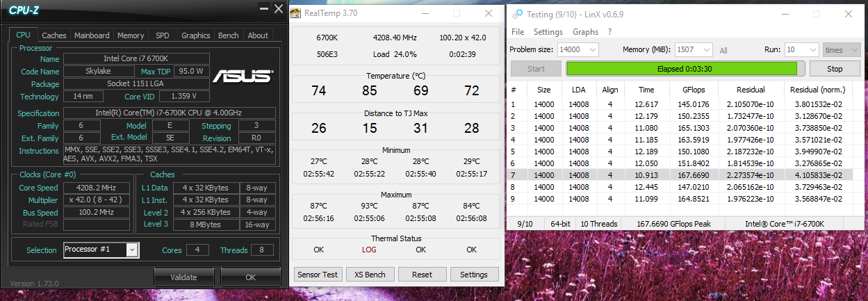868x301 pixels.
Task: Open the Graphs menu in LinX
Action: (585, 32)
